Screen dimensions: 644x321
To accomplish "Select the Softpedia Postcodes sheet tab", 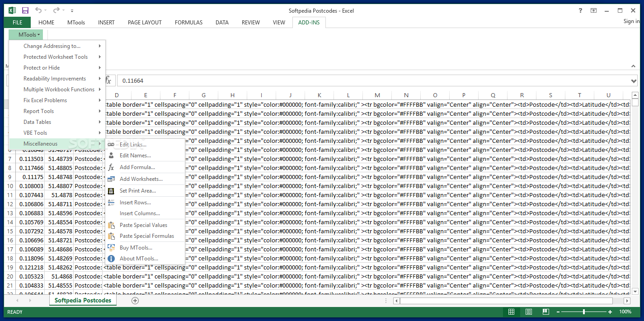I will point(83,300).
